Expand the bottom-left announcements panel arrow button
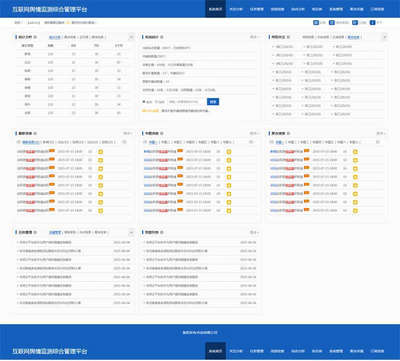 pos(131,232)
